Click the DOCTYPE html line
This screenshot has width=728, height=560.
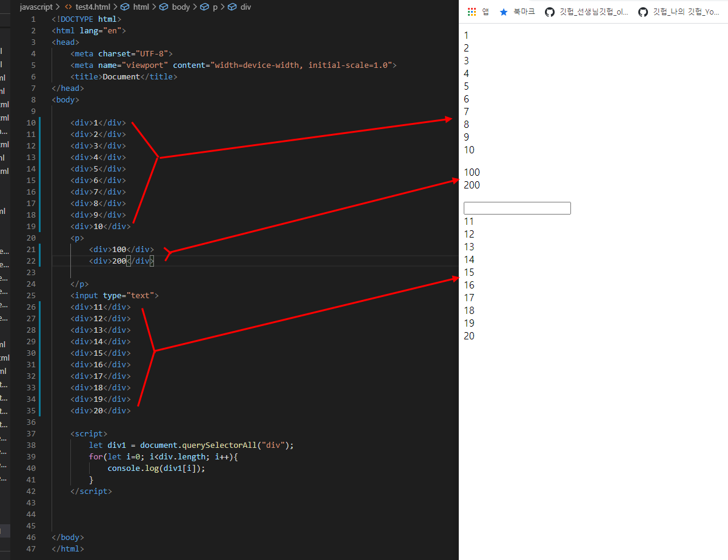click(x=87, y=19)
